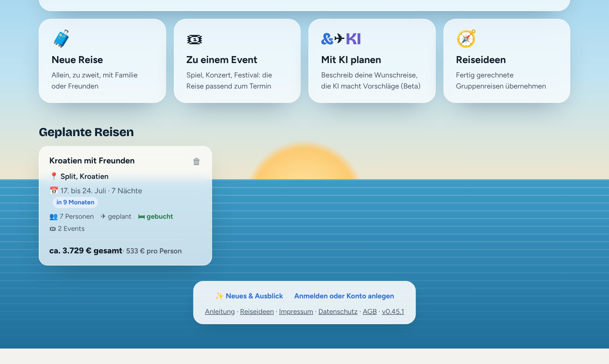This screenshot has width=609, height=364.
Task: Click the 'geplant' flight status text
Action: [x=120, y=216]
